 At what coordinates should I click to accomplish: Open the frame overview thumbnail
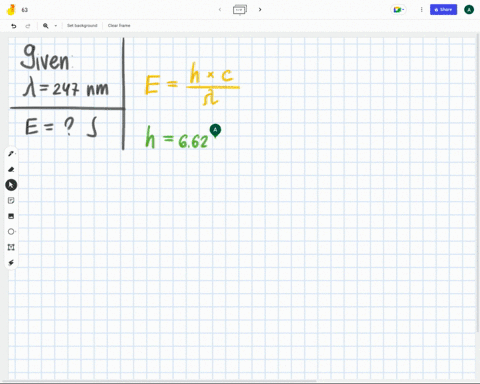[240, 10]
